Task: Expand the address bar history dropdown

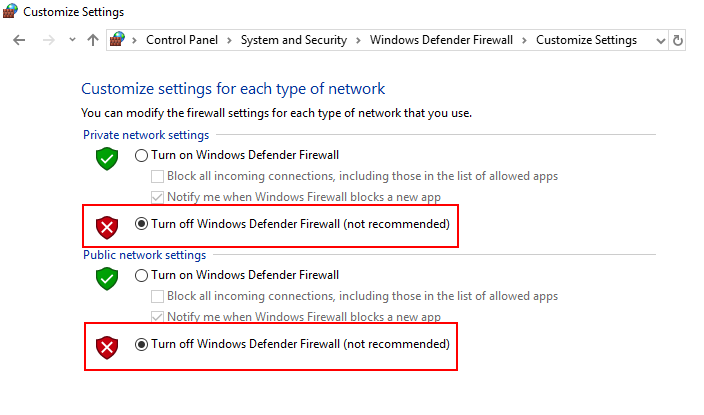Action: [x=659, y=40]
